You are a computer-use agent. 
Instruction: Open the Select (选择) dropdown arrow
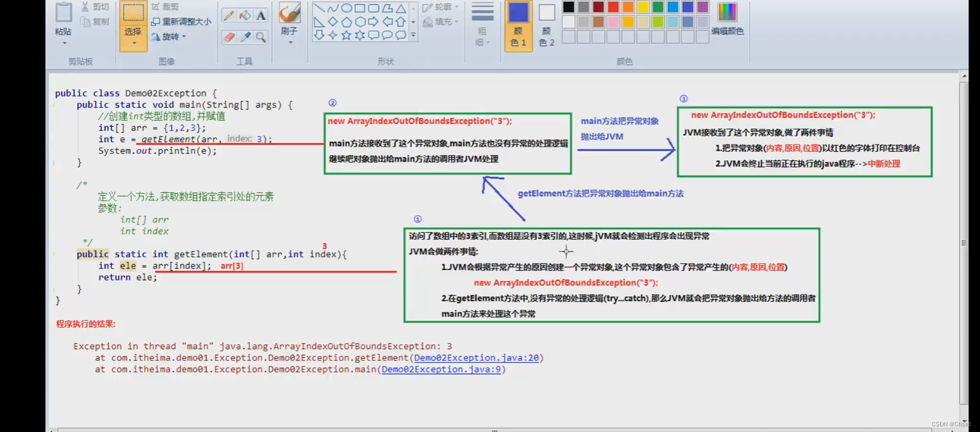tap(134, 43)
